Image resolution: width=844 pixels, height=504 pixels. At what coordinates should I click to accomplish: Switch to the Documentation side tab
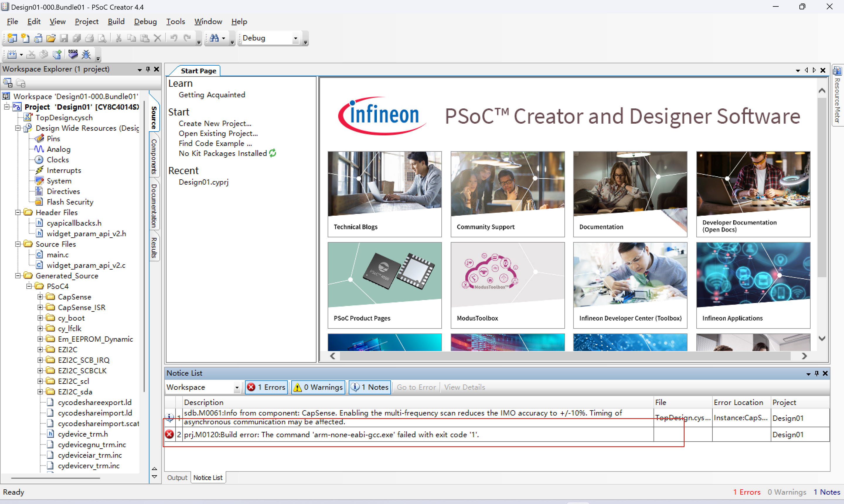[154, 205]
